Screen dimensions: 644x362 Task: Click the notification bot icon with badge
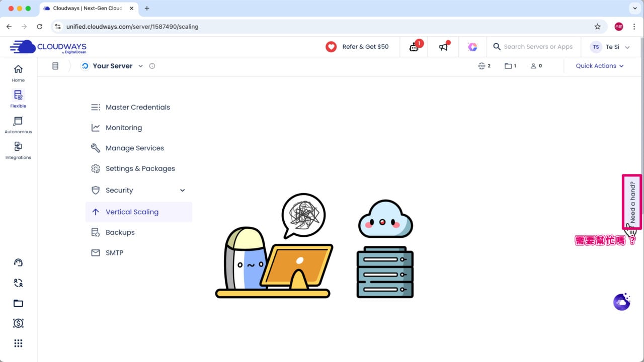point(414,47)
